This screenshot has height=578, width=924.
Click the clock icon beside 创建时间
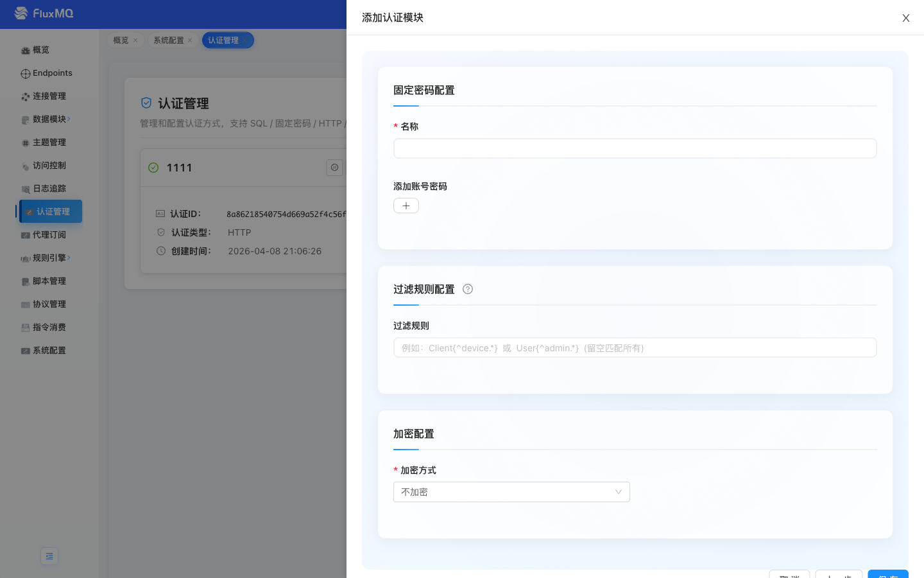click(x=161, y=250)
